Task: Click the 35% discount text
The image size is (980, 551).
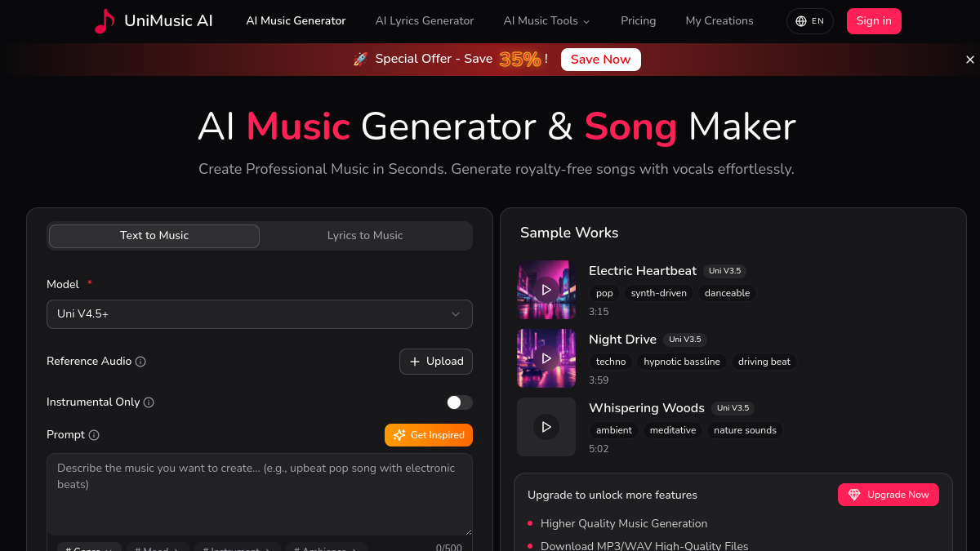Action: tap(520, 60)
